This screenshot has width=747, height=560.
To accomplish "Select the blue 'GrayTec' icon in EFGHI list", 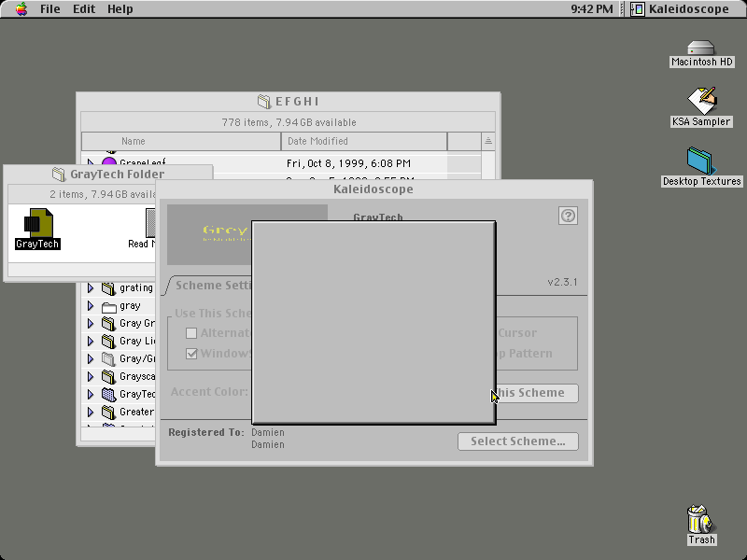I will click(x=108, y=394).
